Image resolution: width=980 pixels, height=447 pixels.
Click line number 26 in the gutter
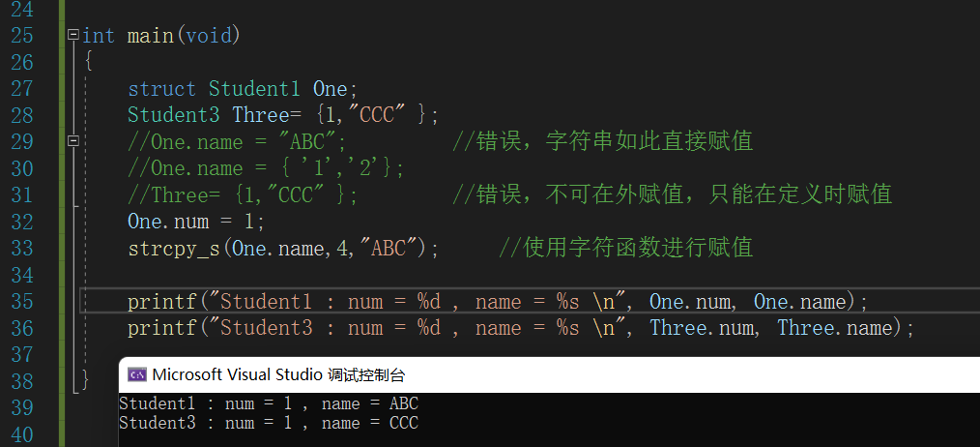[x=22, y=62]
